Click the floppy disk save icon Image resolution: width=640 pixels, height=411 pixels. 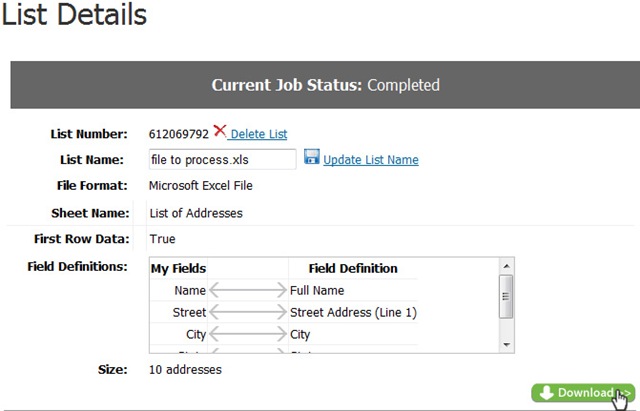(312, 157)
